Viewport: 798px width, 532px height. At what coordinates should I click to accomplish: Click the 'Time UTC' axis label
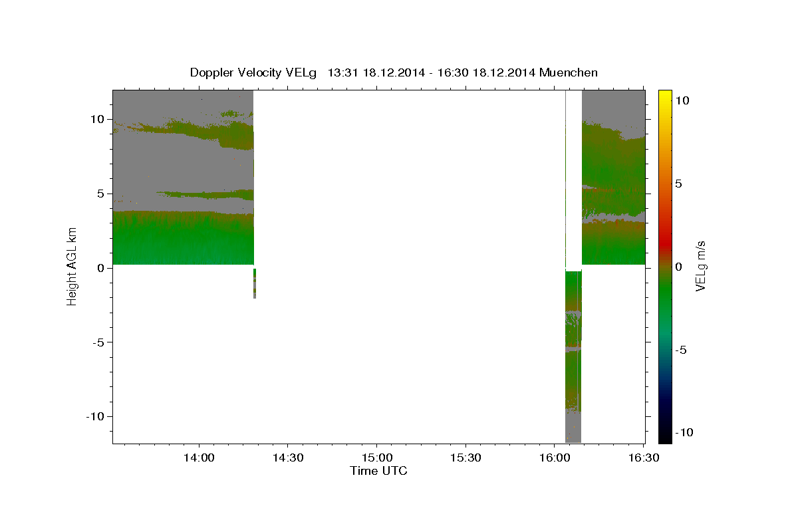coord(378,471)
